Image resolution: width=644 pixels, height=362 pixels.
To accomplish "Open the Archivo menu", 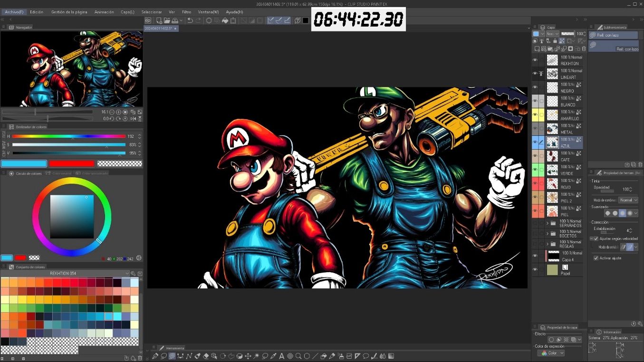I will pyautogui.click(x=14, y=12).
